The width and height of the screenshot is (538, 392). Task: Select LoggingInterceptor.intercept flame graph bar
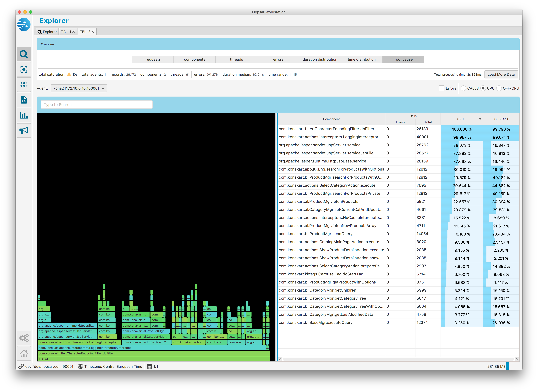(x=152, y=348)
